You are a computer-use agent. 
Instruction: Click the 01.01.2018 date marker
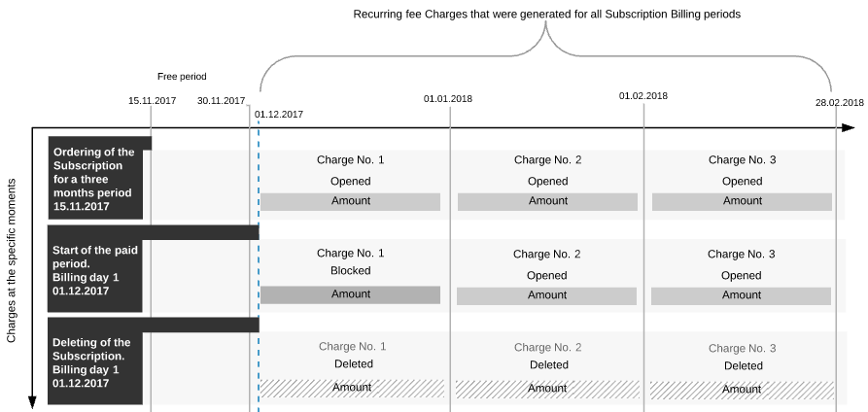tap(448, 99)
